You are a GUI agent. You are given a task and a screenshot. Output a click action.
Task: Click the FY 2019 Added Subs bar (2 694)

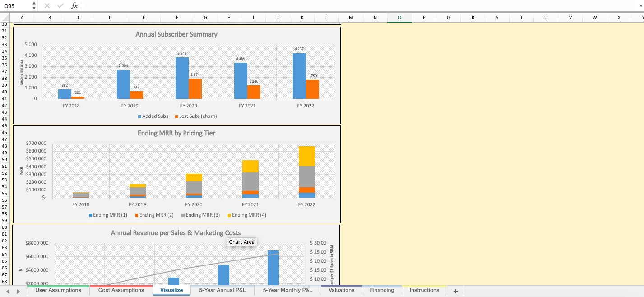(123, 84)
